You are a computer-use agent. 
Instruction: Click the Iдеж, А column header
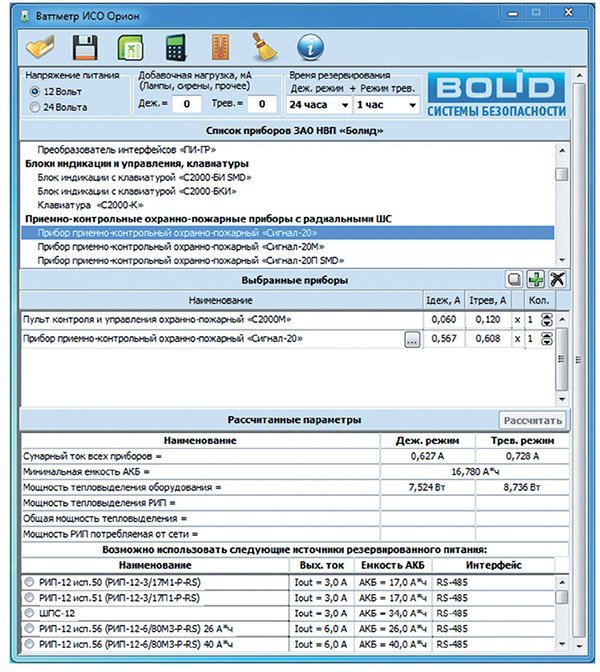(443, 300)
